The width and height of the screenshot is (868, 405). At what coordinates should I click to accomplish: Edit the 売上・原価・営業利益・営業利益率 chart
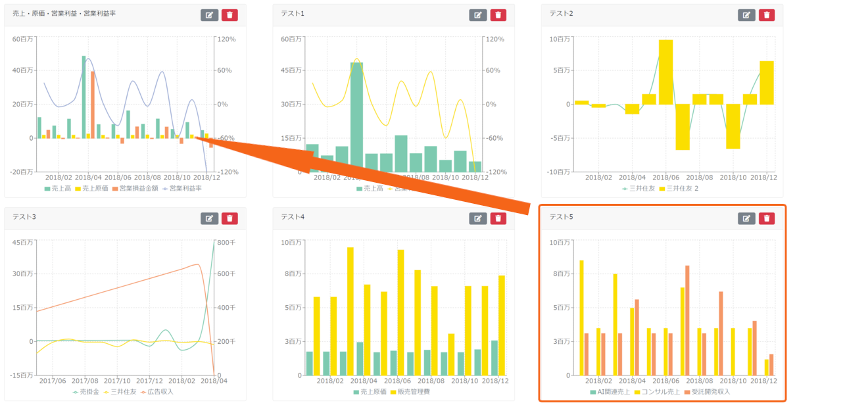(209, 15)
